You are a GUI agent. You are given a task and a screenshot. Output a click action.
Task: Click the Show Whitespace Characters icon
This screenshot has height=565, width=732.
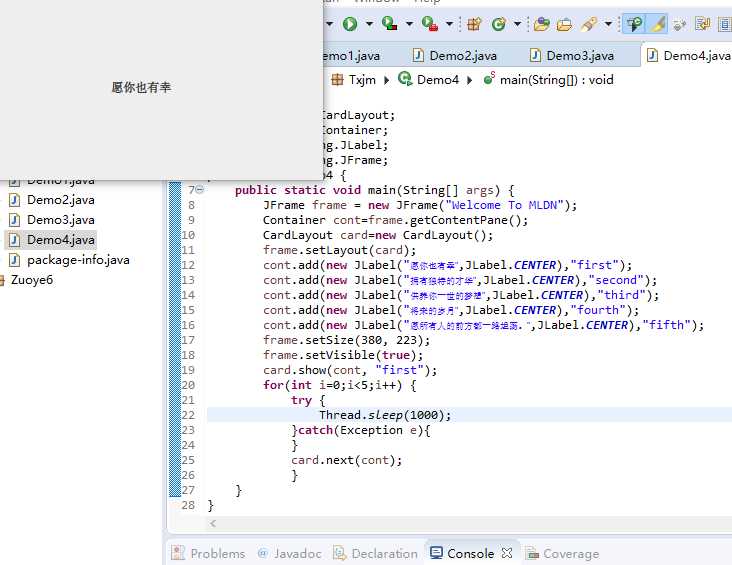pyautogui.click(x=680, y=24)
